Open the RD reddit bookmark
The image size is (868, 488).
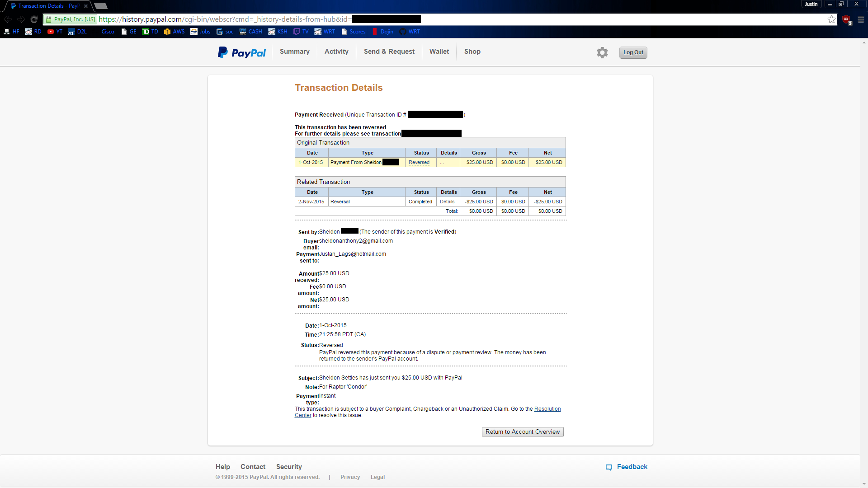pos(33,32)
